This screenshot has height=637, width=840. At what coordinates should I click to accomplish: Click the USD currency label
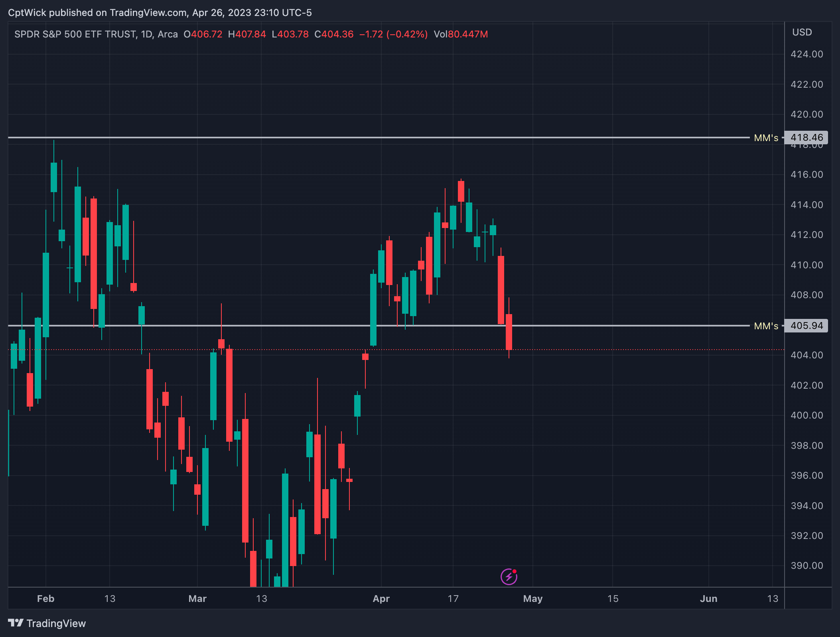(802, 32)
